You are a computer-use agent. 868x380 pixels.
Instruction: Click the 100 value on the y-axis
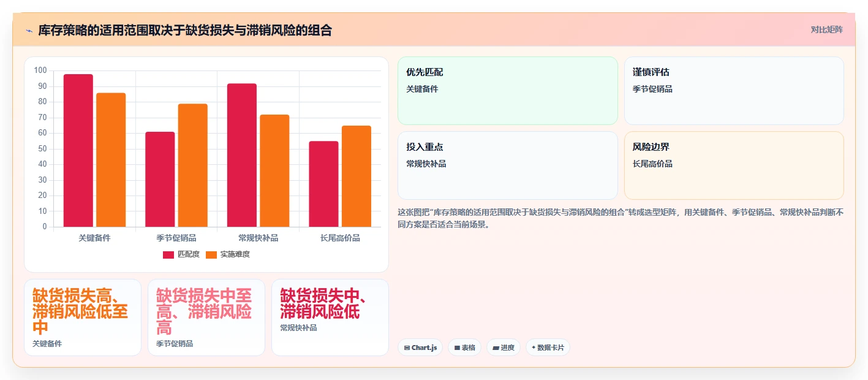(x=40, y=70)
